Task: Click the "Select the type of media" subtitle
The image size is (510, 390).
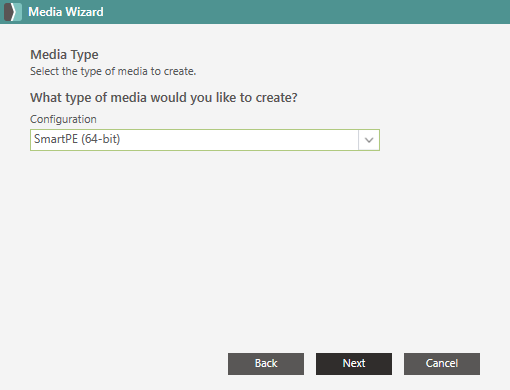Action: click(x=113, y=71)
